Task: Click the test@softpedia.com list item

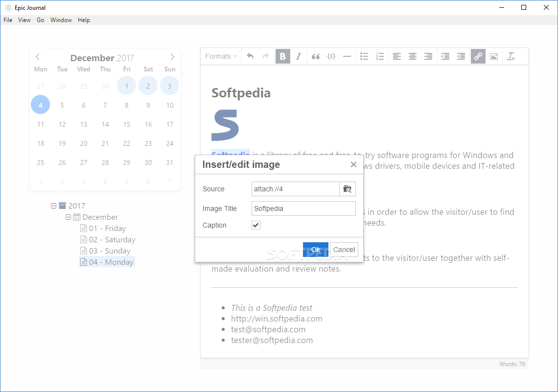Action: [268, 329]
